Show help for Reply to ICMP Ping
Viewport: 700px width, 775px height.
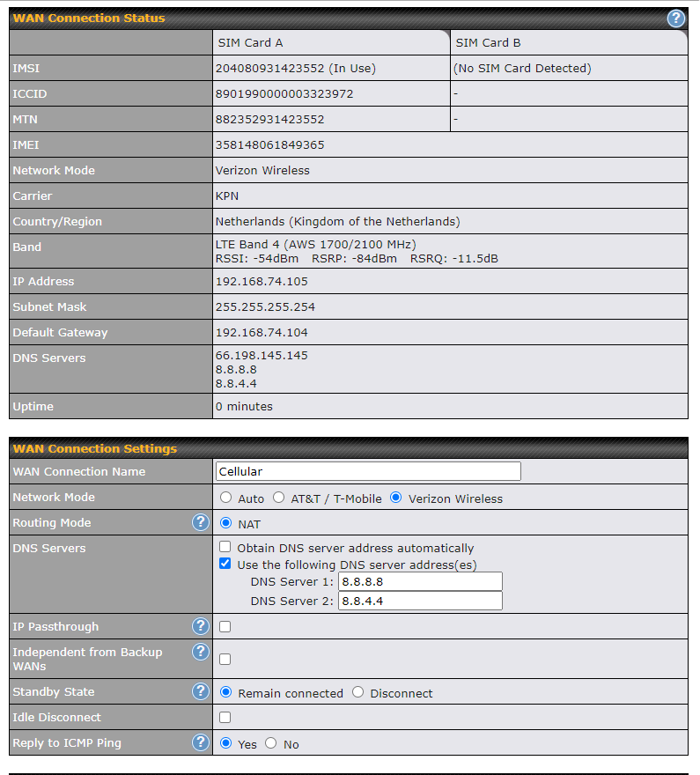[x=201, y=742]
